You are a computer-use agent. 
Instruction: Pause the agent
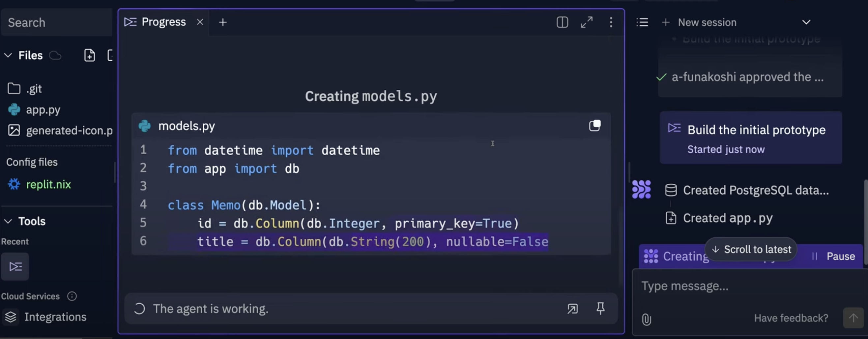(x=834, y=256)
